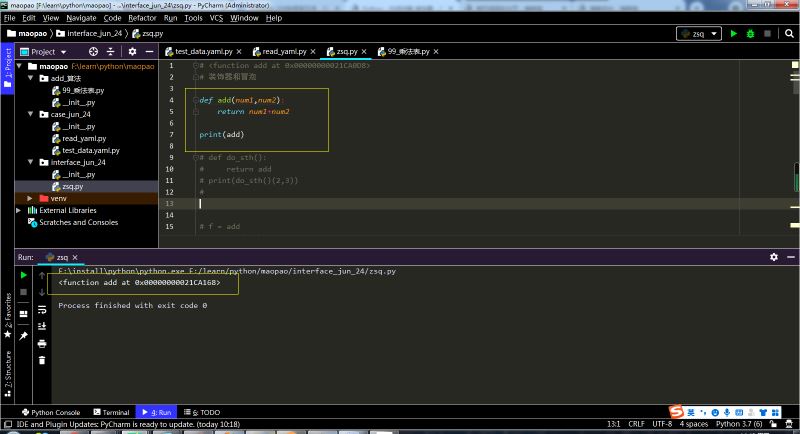Open the Refactor menu

(142, 17)
